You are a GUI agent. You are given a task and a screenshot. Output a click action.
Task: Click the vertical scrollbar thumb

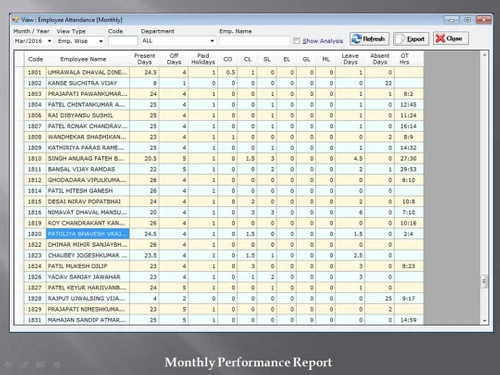click(484, 281)
